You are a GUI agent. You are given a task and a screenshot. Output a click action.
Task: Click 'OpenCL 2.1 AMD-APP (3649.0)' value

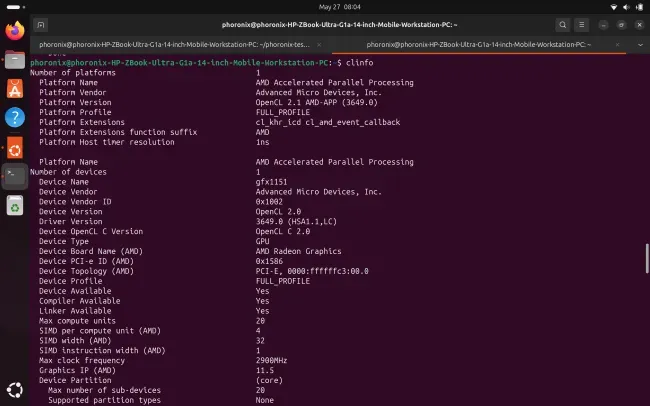(x=317, y=102)
